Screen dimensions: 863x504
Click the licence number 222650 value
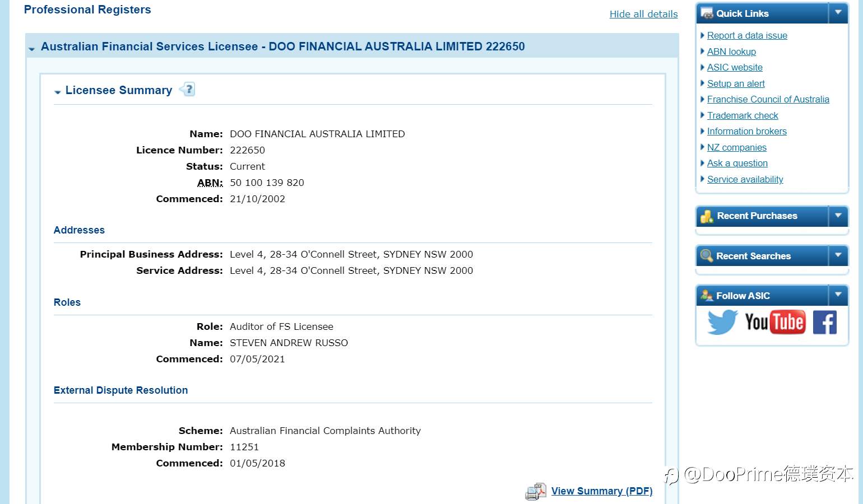tap(247, 150)
